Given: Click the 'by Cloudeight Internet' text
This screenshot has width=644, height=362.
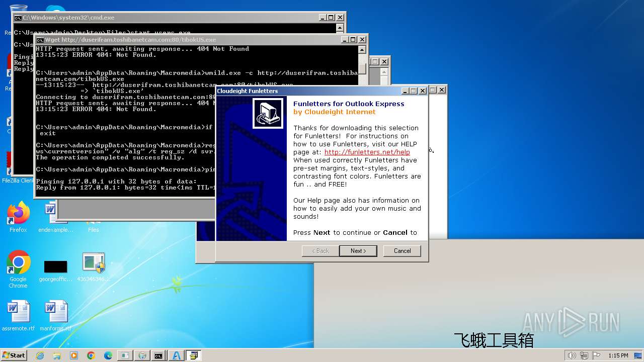Looking at the screenshot, I should (x=335, y=112).
